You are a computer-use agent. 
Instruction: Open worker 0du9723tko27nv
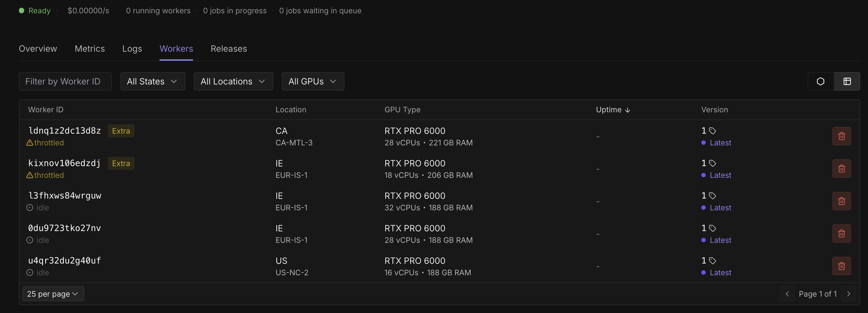tap(65, 228)
